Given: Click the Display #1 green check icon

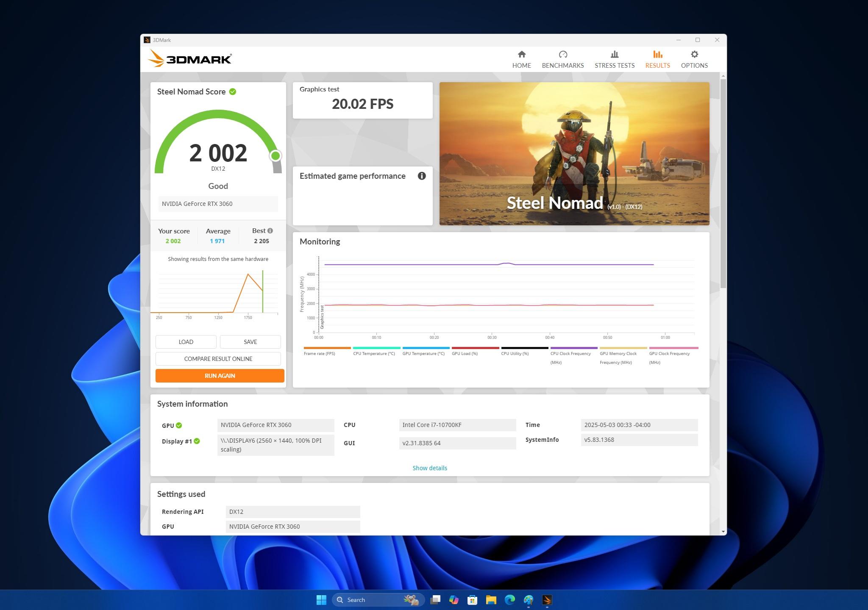Looking at the screenshot, I should point(197,441).
